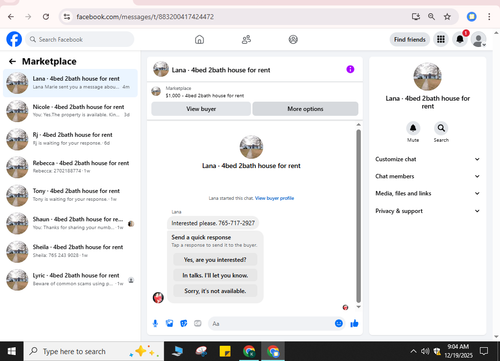Send a thumbs up like
Screen dimensions: 500x361
pyautogui.click(x=354, y=323)
